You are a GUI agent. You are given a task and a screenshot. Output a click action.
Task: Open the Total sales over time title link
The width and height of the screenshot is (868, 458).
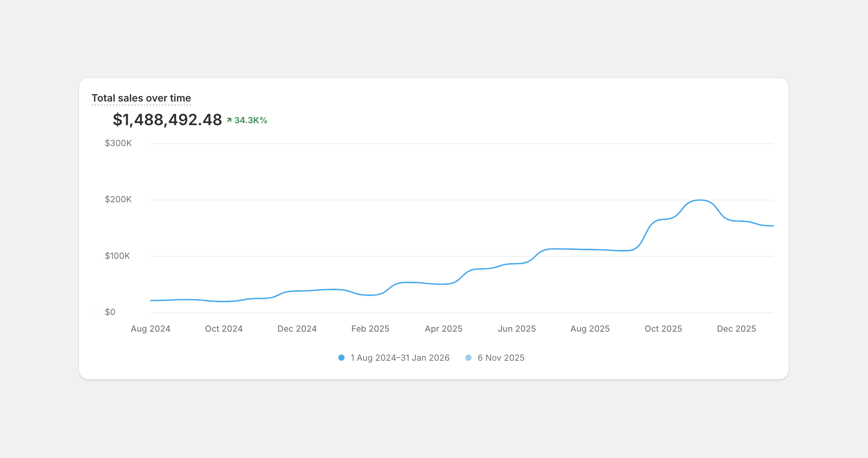pos(141,98)
